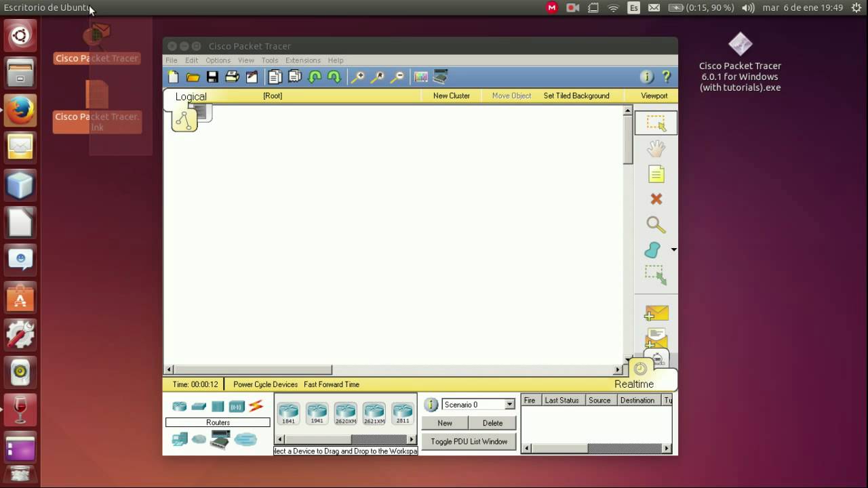
Task: Print using the printer toolbar icon
Action: coord(232,77)
